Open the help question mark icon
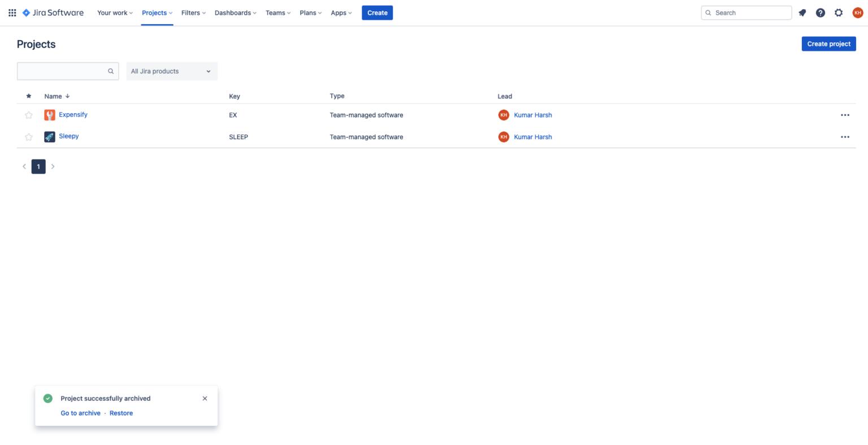 tap(820, 12)
